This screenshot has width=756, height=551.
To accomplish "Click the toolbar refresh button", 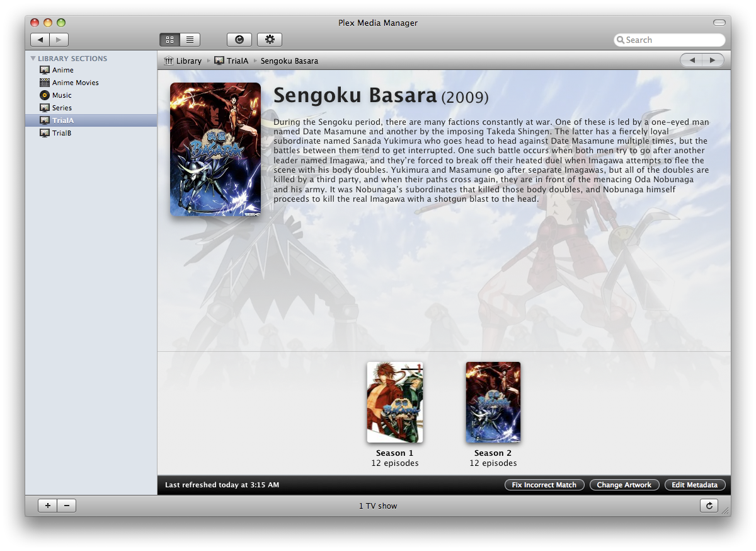I will (239, 40).
